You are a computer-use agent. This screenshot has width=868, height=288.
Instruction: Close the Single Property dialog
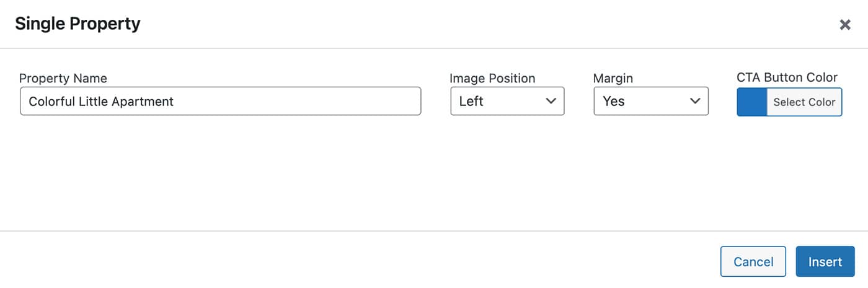point(844,25)
